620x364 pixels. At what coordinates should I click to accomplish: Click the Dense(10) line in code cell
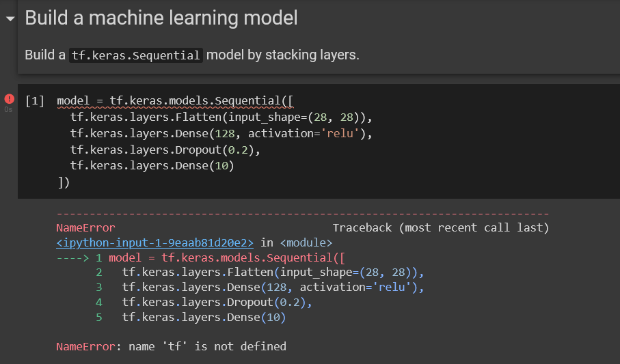152,165
